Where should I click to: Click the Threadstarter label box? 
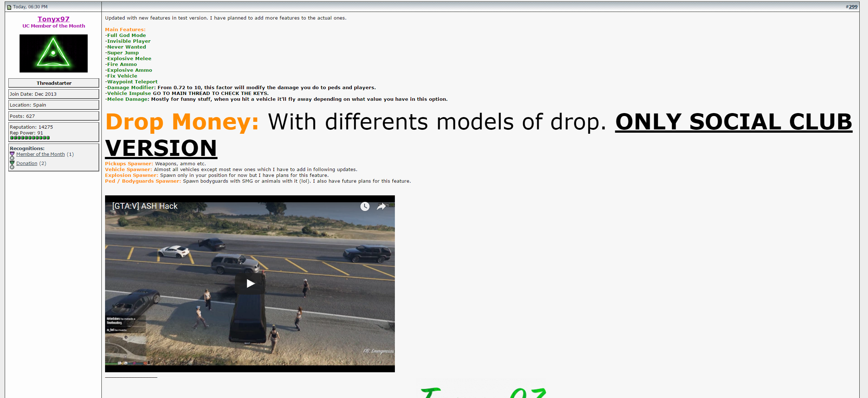[x=54, y=83]
